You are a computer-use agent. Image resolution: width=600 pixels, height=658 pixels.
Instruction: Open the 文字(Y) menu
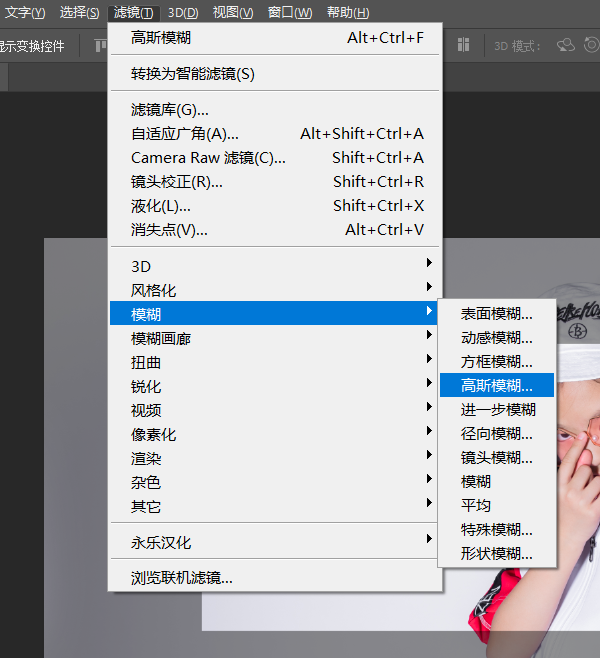click(x=24, y=13)
